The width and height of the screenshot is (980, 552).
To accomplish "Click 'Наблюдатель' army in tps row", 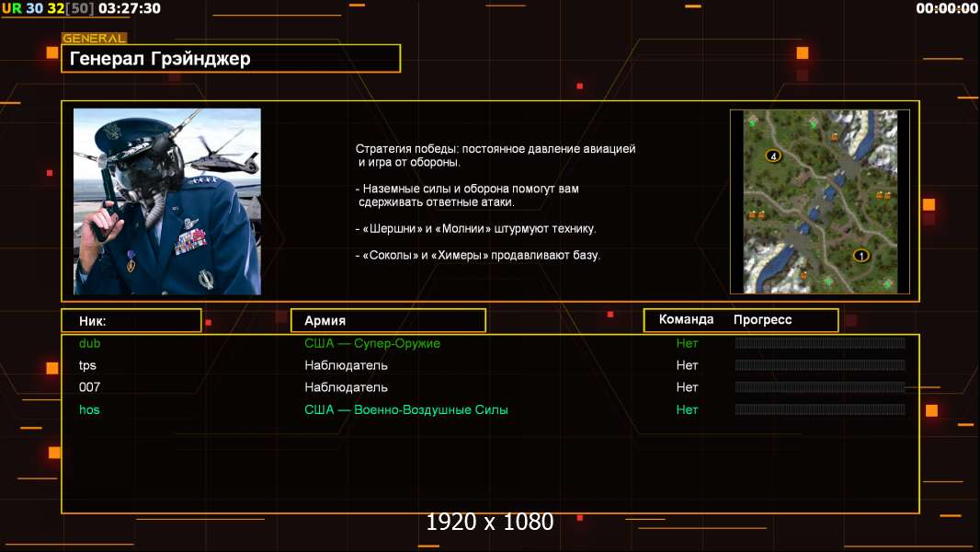I will (x=347, y=365).
